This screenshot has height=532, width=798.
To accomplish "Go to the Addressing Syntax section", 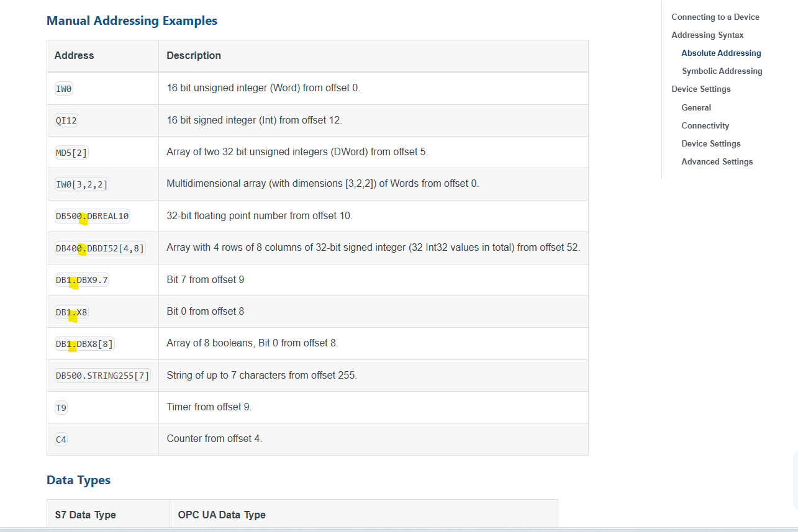I will [x=707, y=35].
